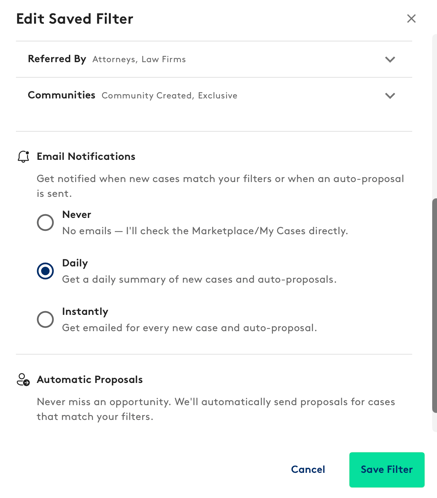This screenshot has width=437, height=498.
Task: Expand the Communities chevron
Action: pos(390,96)
